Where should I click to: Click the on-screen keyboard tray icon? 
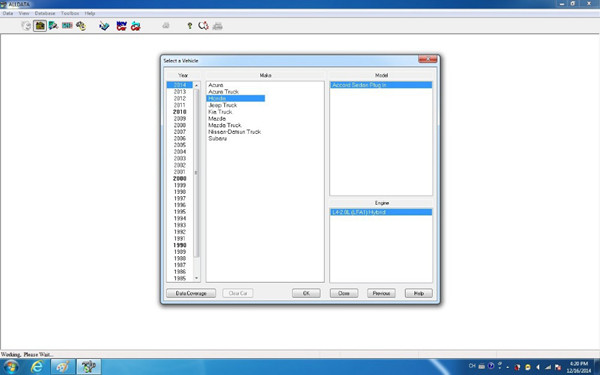(x=482, y=367)
